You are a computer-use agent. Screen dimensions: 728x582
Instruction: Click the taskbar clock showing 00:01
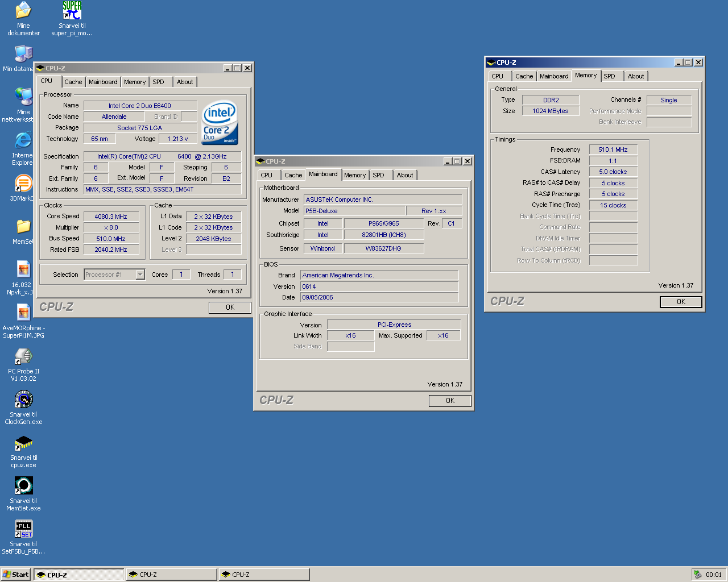tap(714, 575)
